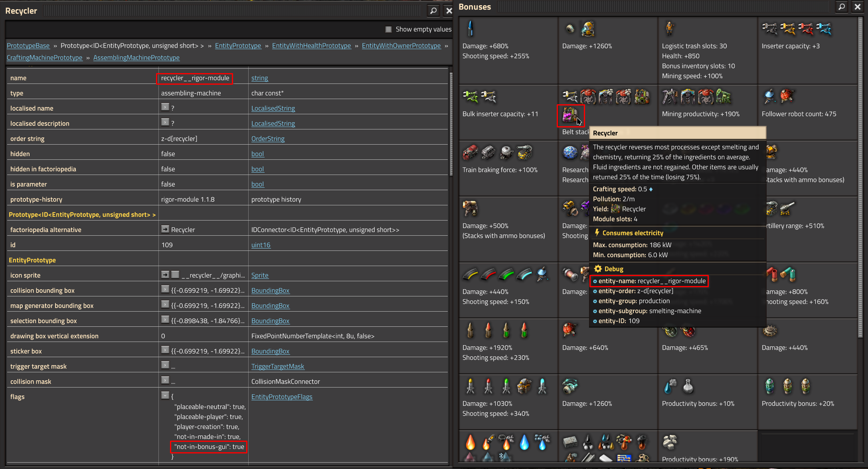Click the stone icon above Productivity bonus +190%
This screenshot has width=868, height=469.
tap(670, 442)
